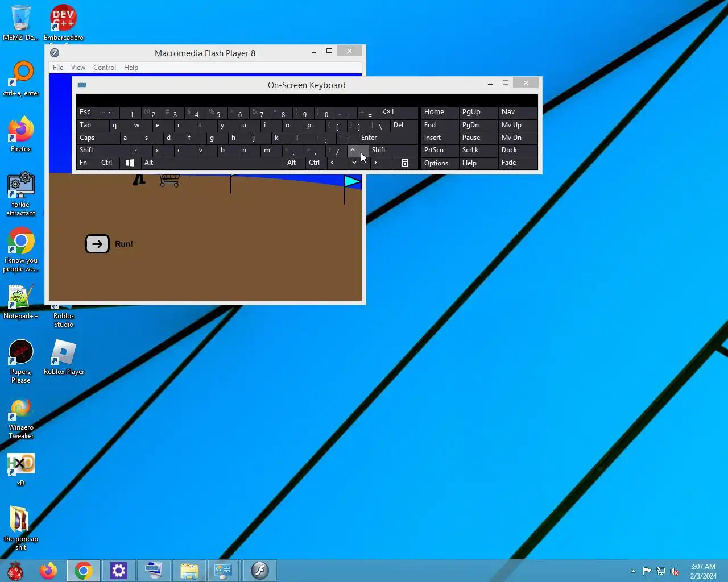This screenshot has height=582, width=728.
Task: Select 'the popcap shit' folder icon
Action: click(21, 528)
